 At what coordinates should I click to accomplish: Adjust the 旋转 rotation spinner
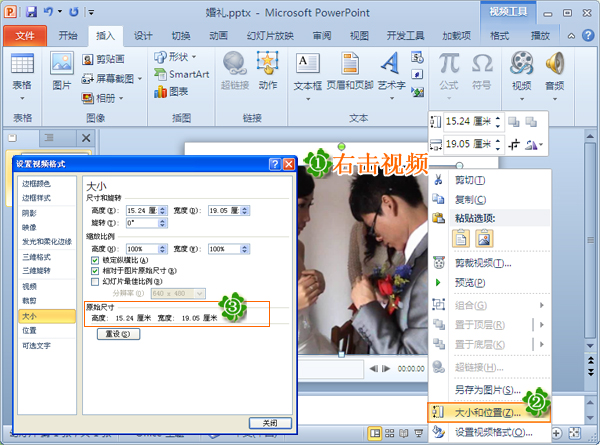(x=162, y=223)
